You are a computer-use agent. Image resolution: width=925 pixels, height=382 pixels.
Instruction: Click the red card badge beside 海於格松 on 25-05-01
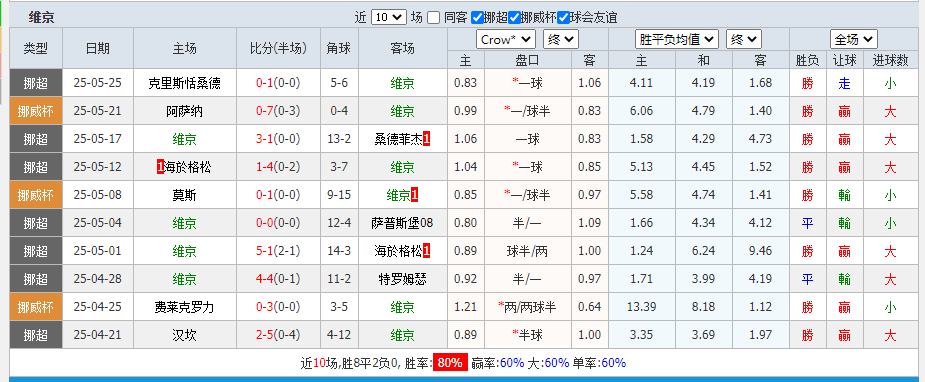pyautogui.click(x=427, y=251)
